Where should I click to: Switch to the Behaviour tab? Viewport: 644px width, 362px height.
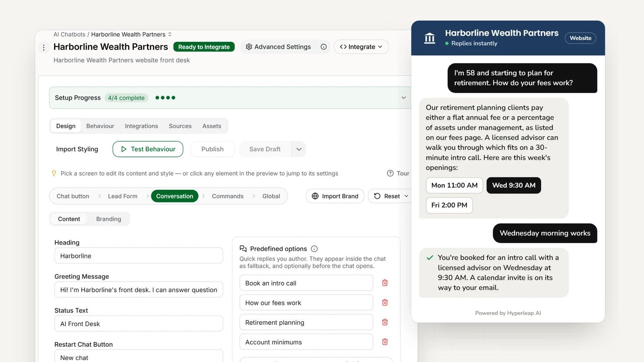point(100,126)
